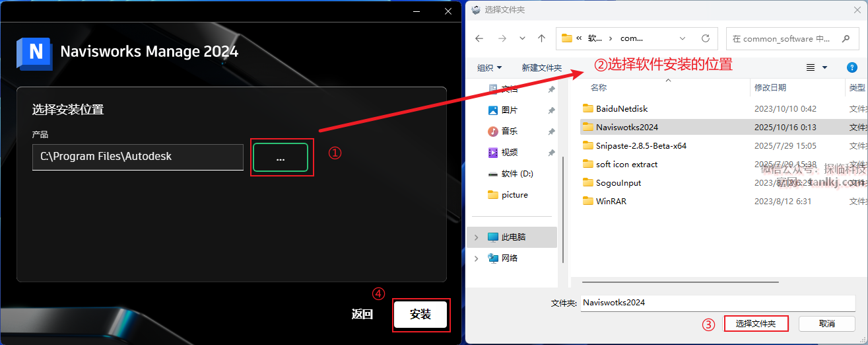
Task: Select the soft icon extract folder
Action: (x=626, y=164)
